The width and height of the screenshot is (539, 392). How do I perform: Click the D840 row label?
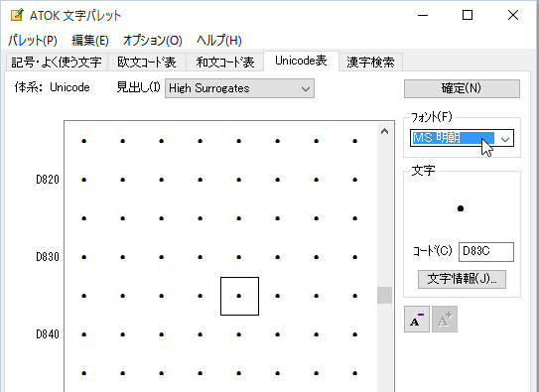48,334
